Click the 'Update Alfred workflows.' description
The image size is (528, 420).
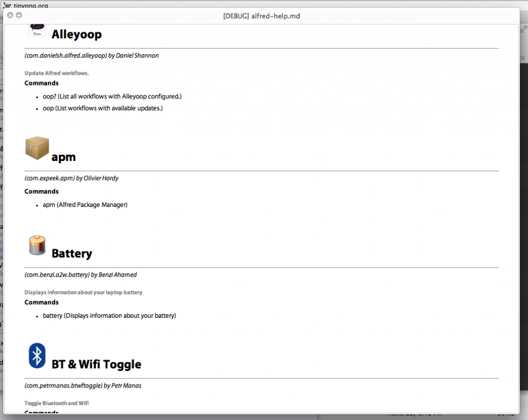[57, 73]
